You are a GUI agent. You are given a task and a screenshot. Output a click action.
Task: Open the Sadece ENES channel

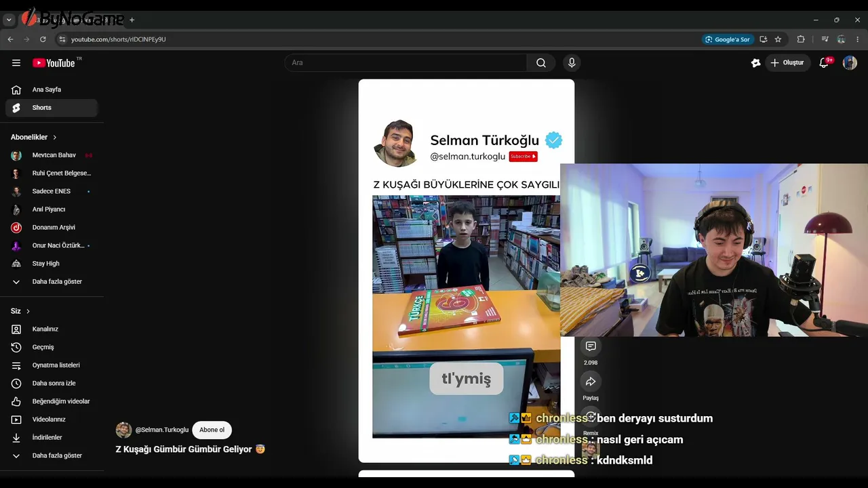52,191
